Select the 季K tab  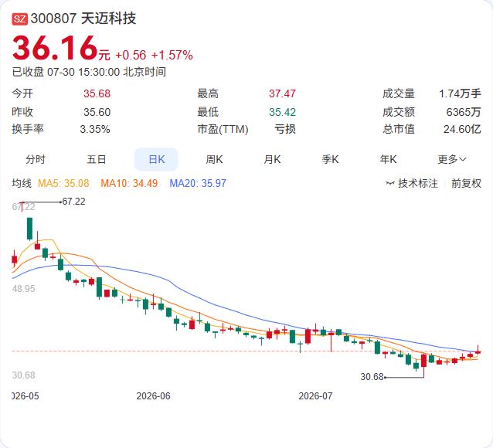point(330,159)
